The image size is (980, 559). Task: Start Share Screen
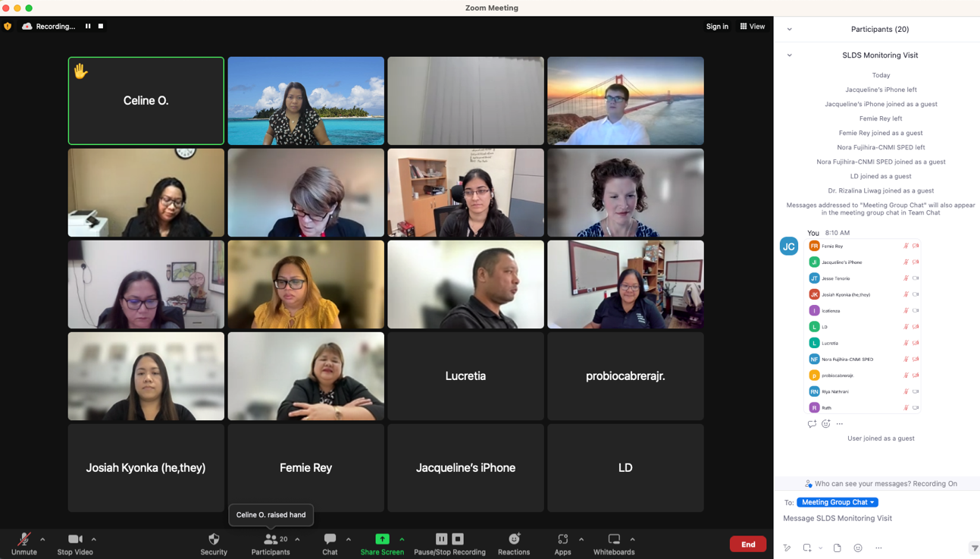click(382, 543)
